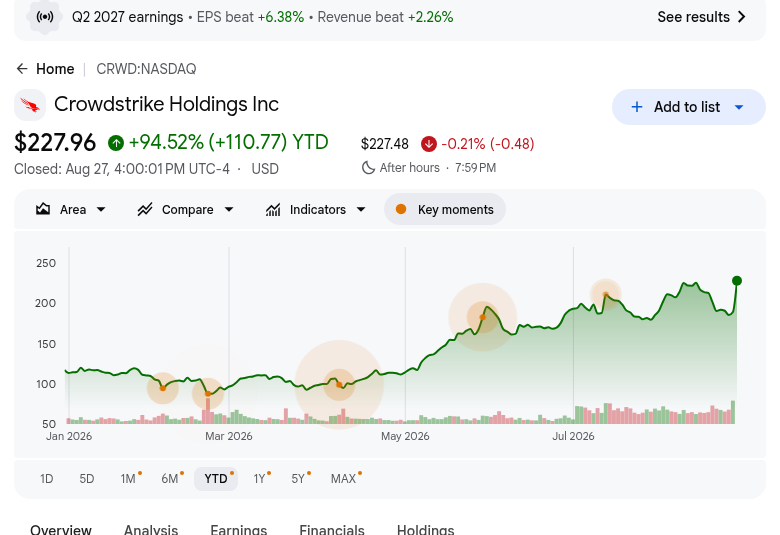Viewport: 780px width, 535px height.
Task: Select the 5Y time range
Action: click(x=299, y=479)
